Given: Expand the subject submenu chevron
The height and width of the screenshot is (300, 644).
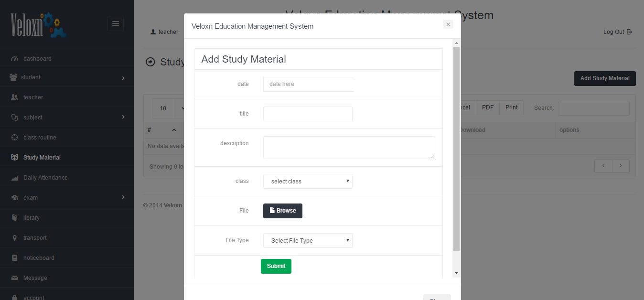Looking at the screenshot, I should pyautogui.click(x=123, y=117).
